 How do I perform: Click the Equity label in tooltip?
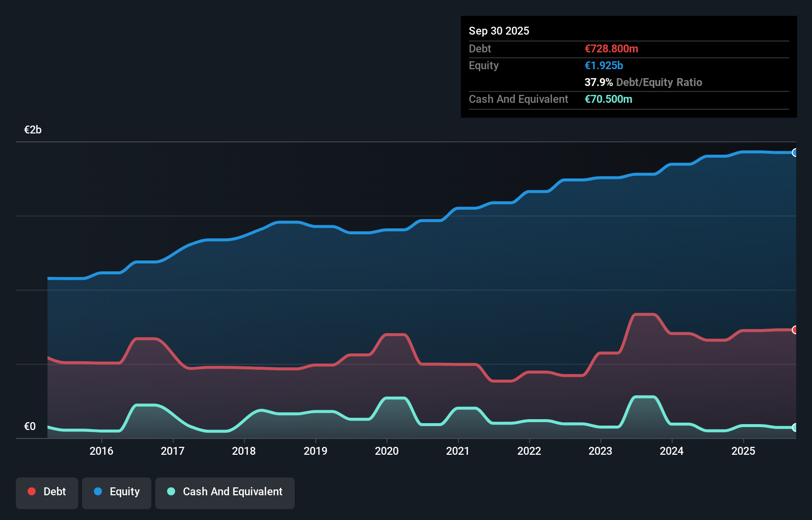click(x=484, y=65)
